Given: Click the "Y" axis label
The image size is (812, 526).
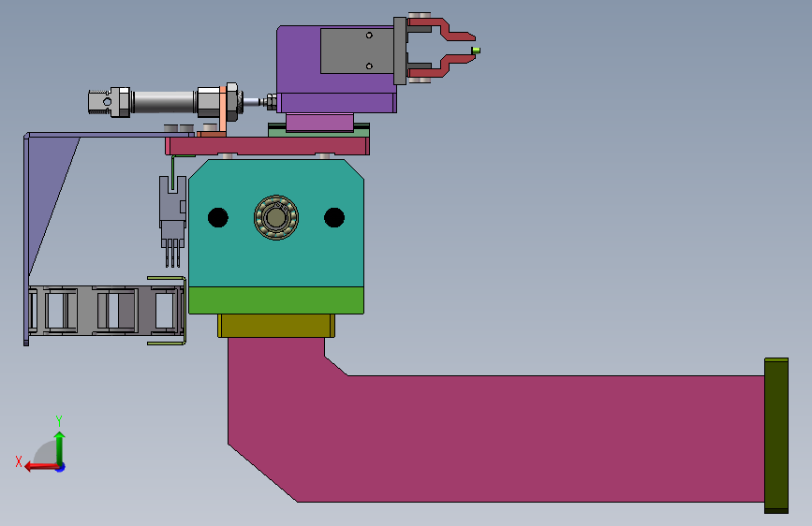Looking at the screenshot, I should coord(59,420).
